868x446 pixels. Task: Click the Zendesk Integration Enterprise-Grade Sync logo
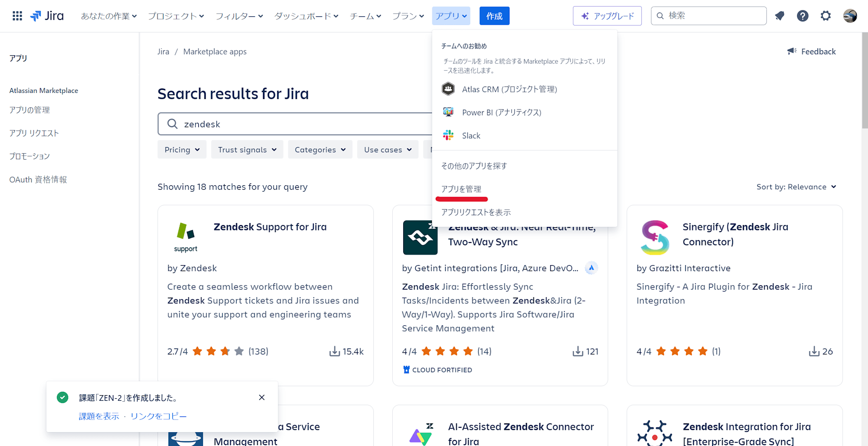(x=655, y=433)
